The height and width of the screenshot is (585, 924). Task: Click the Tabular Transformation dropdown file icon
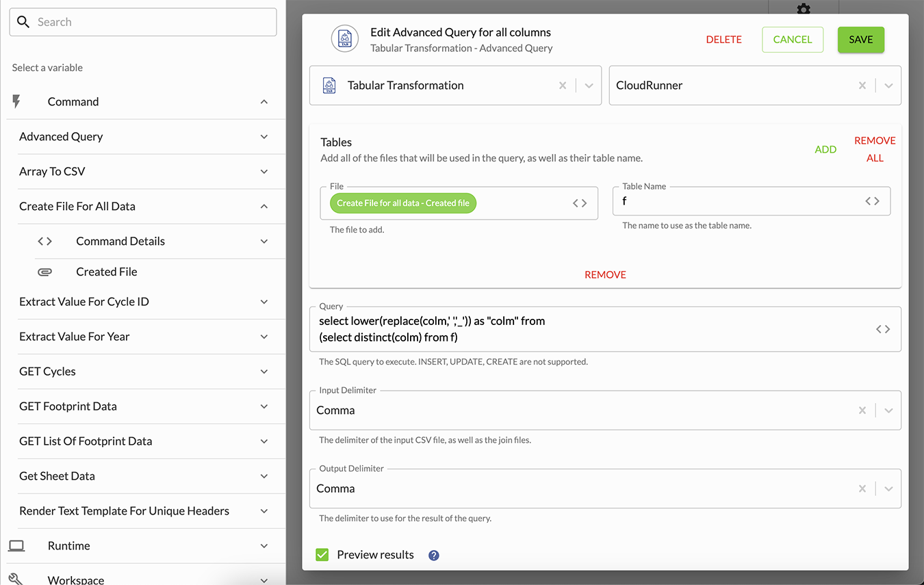point(329,86)
